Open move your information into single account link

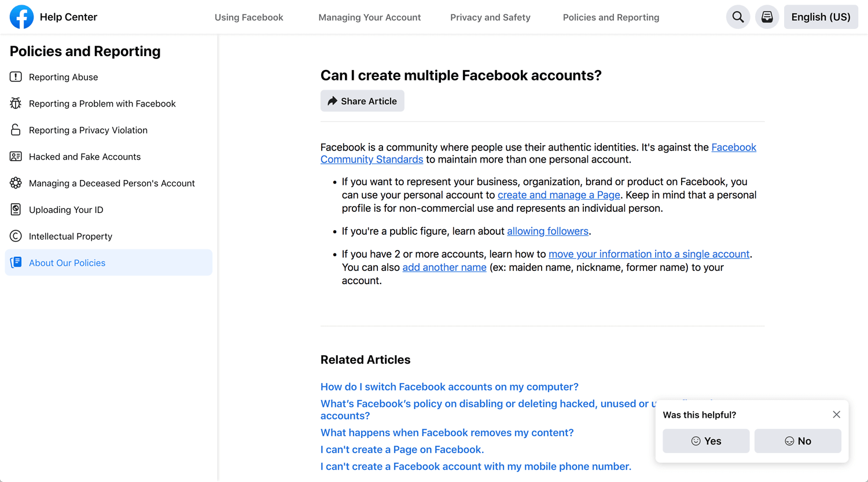[649, 254]
